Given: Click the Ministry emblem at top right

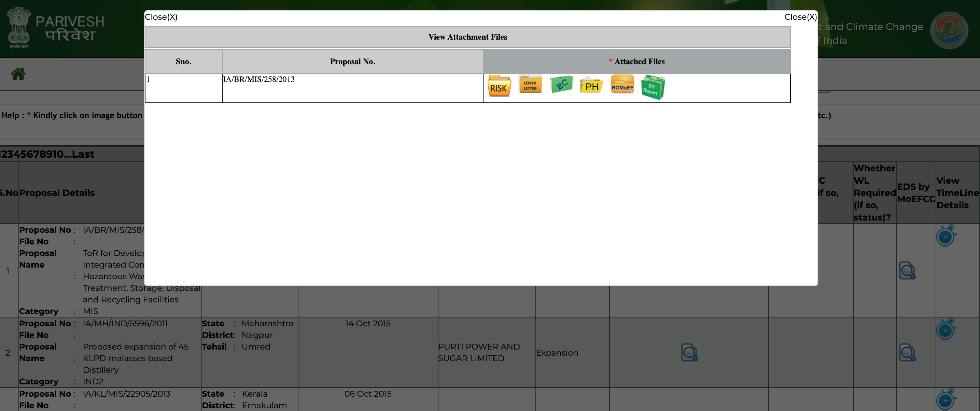Looking at the screenshot, I should click(949, 30).
